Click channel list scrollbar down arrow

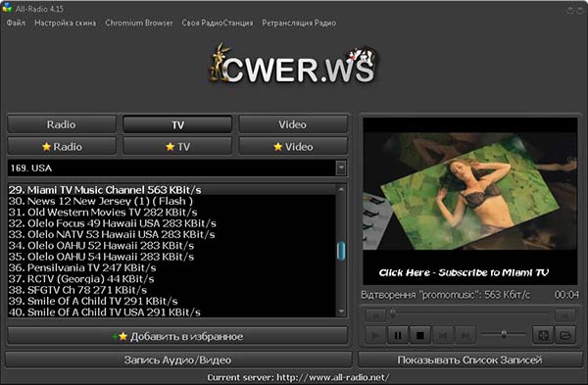[x=341, y=312]
